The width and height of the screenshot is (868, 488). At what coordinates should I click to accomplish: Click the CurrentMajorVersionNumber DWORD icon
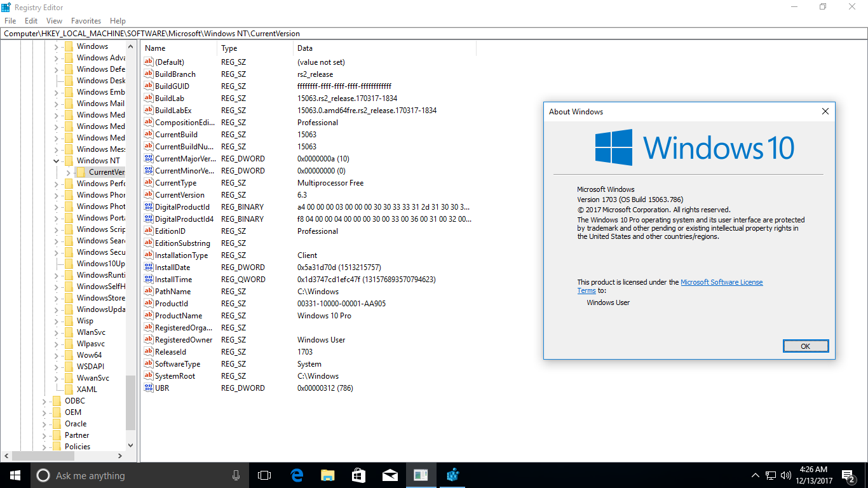pos(149,159)
